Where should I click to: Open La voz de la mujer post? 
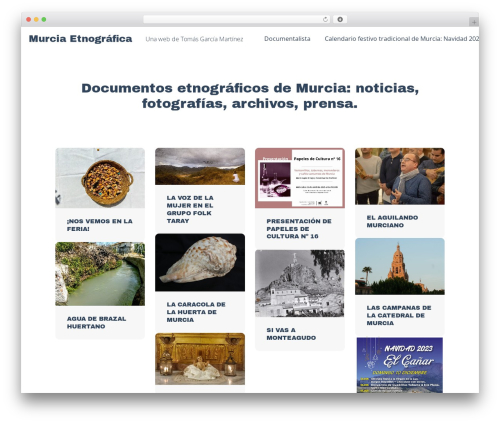[190, 209]
